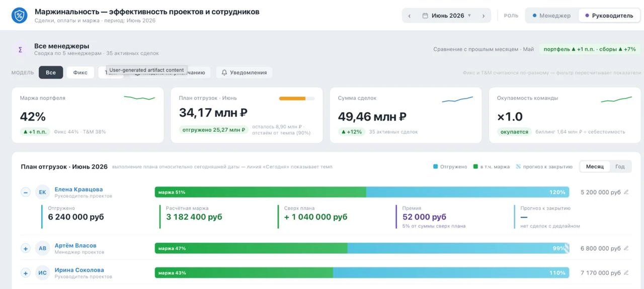This screenshot has height=289, width=644.
Task: Go to the next month
Action: [484, 16]
